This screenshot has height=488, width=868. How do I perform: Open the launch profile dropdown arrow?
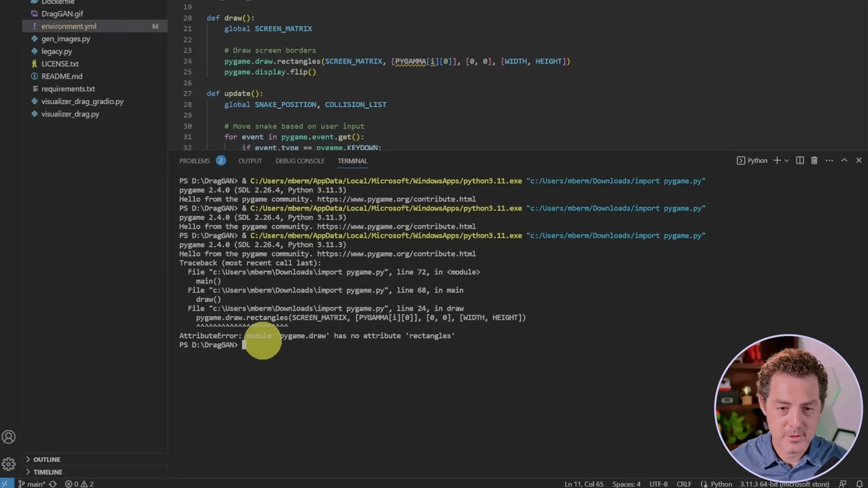(x=787, y=160)
